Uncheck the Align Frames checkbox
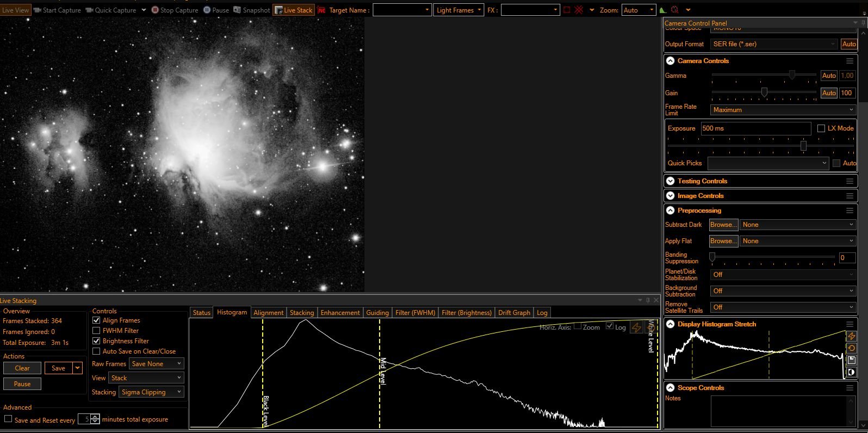 (x=96, y=320)
